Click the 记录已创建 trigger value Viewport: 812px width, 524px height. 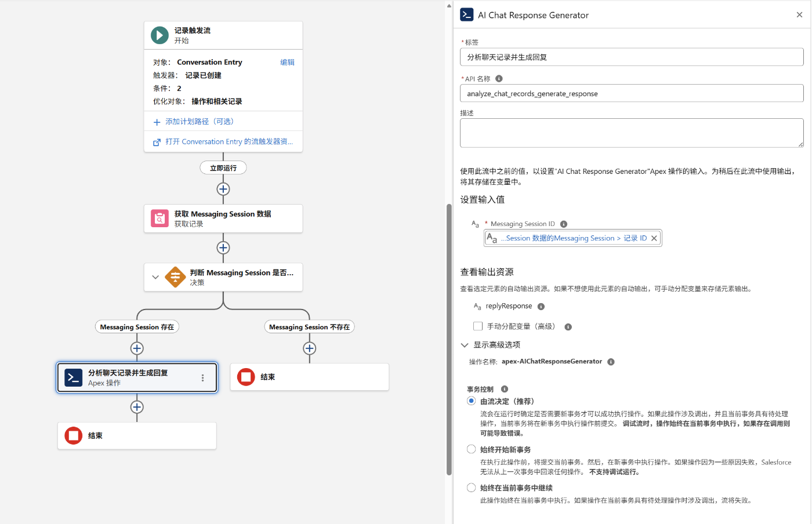tap(203, 75)
